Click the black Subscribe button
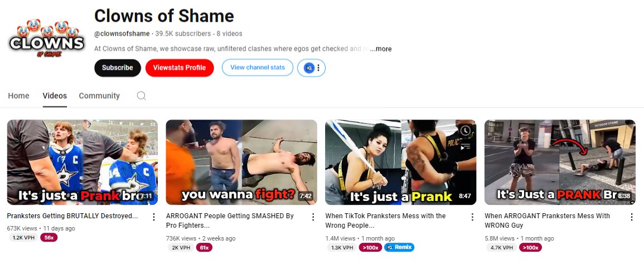Viewport: 644px width, 264px height. click(x=118, y=68)
